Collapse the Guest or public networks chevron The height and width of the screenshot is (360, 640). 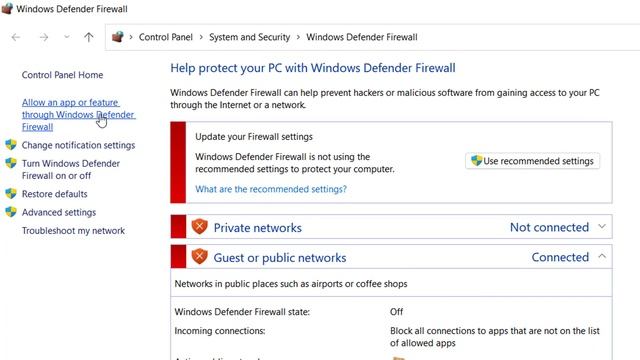tap(602, 256)
